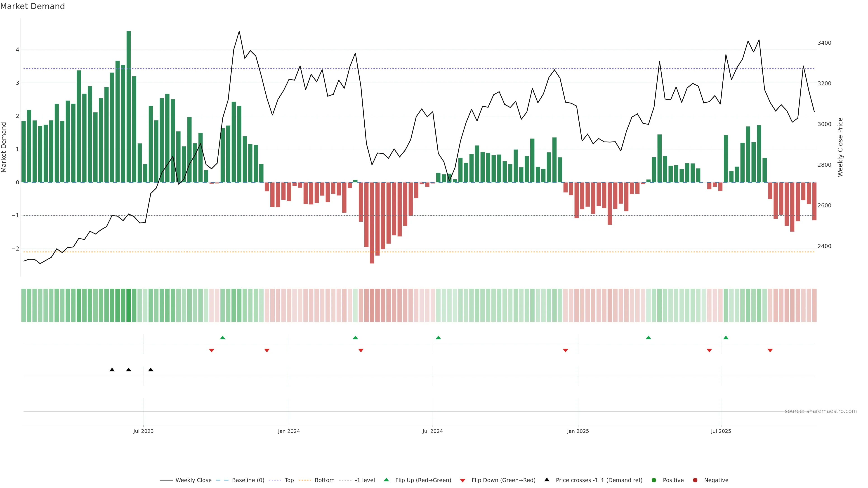Viewport: 868px width, 488px height.
Task: Click Flip Down red triangle legend icon
Action: coord(463,481)
